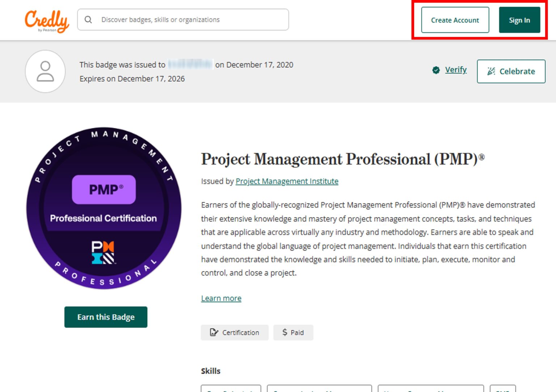This screenshot has width=556, height=392.
Task: Click the blurred recipient name
Action: click(x=190, y=65)
